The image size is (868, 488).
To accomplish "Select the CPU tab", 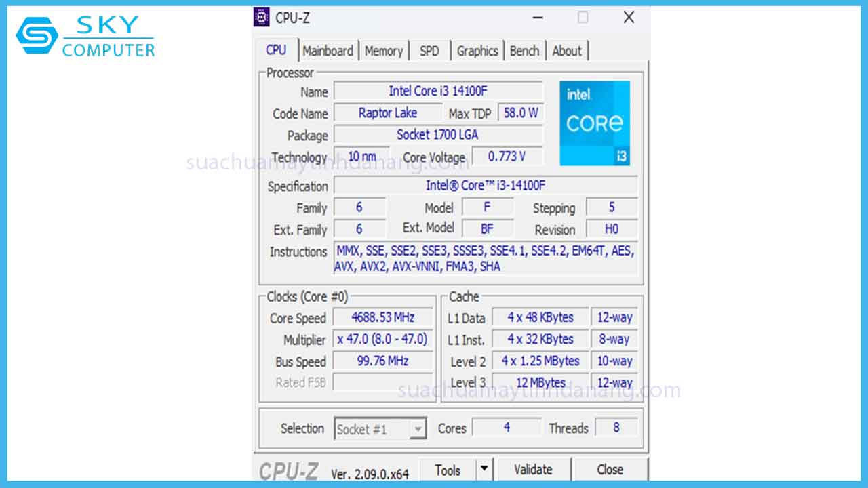I will point(276,49).
